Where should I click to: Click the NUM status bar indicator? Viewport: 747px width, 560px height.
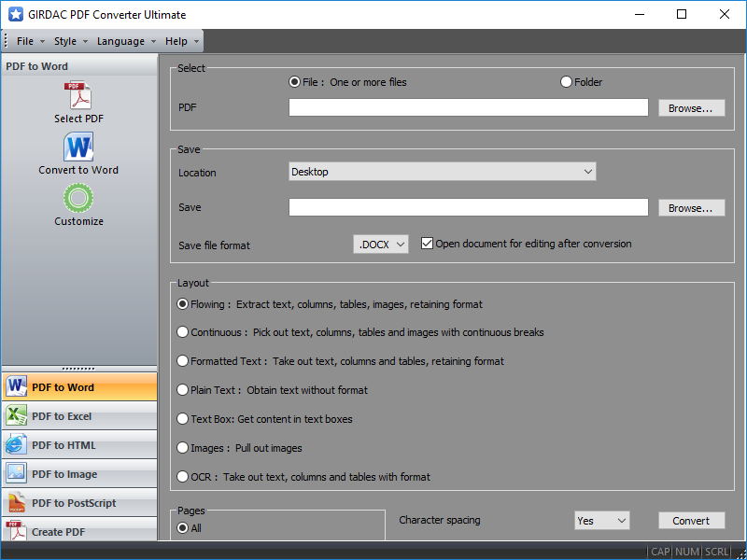pos(687,552)
